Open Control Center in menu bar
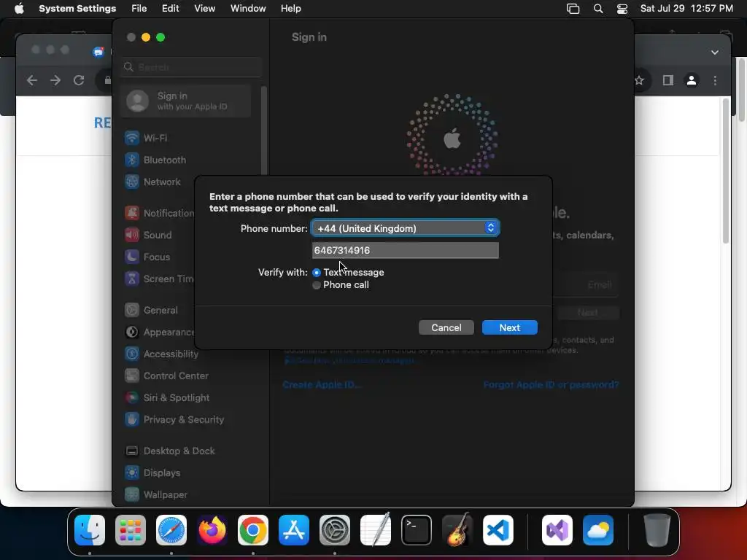The image size is (747, 560). pos(622,9)
